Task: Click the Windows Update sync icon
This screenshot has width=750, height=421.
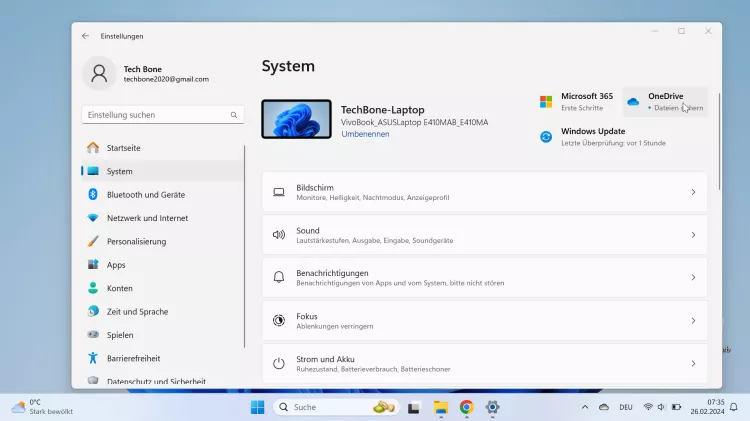Action: click(546, 137)
